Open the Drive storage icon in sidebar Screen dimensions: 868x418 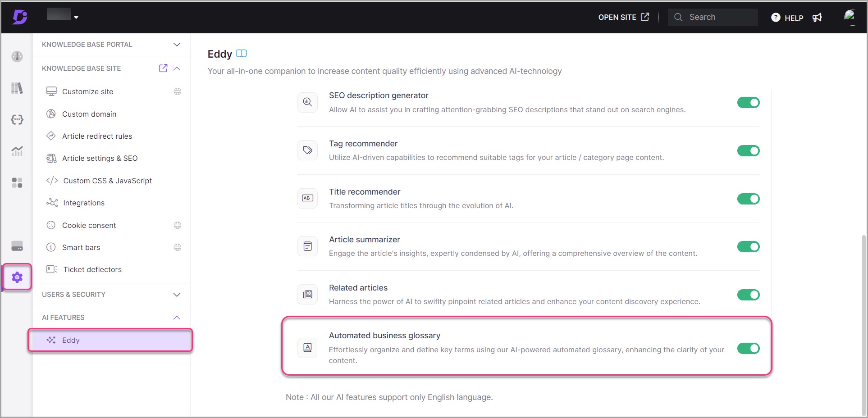17,246
